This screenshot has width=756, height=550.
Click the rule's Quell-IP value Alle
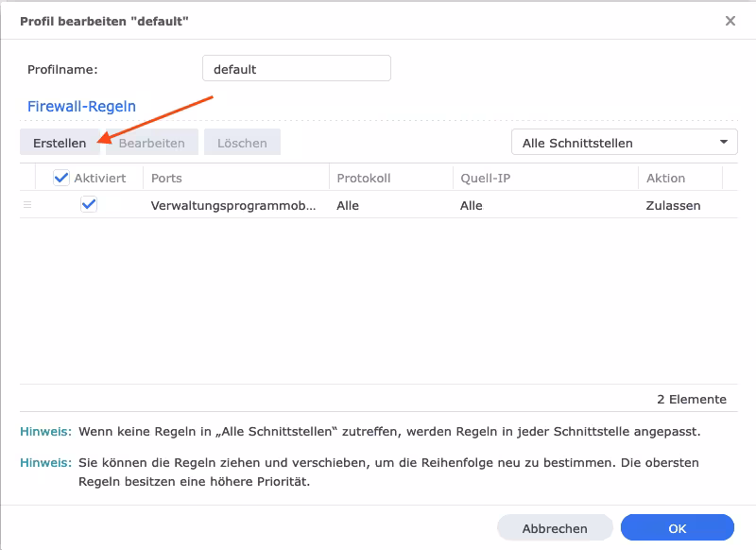point(472,205)
